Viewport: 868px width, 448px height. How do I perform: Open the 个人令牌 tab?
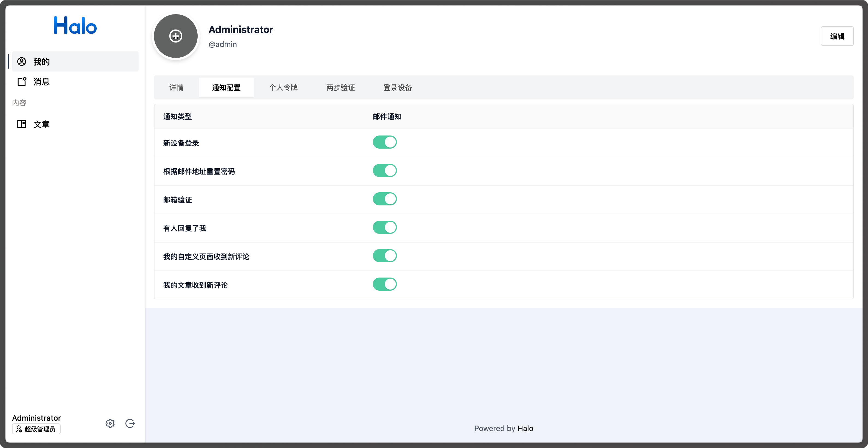pos(283,88)
